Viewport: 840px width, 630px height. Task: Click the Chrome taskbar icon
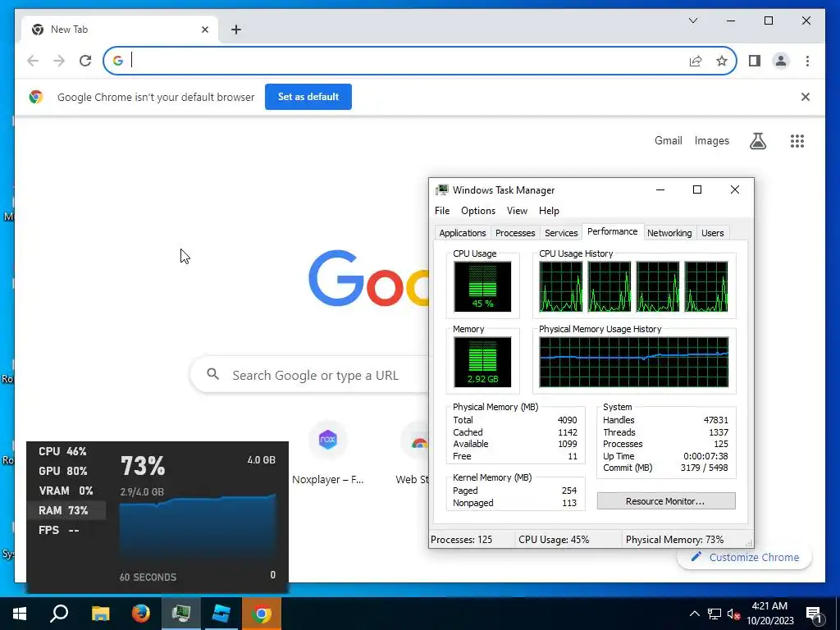[x=262, y=614]
